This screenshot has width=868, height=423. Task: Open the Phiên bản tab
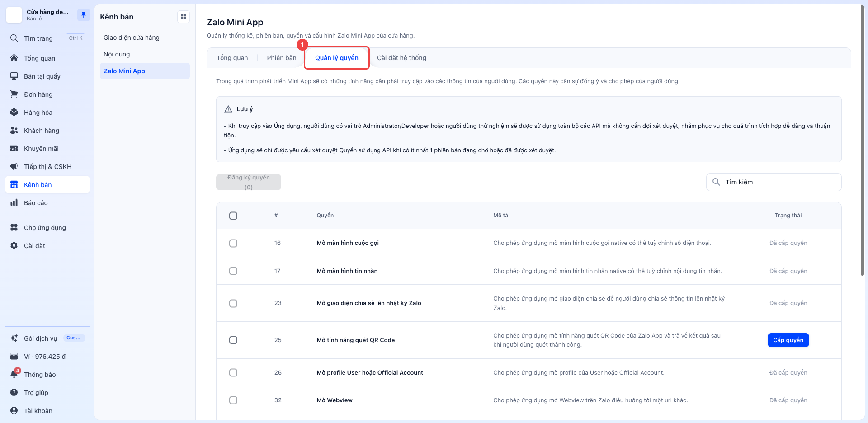tap(282, 58)
